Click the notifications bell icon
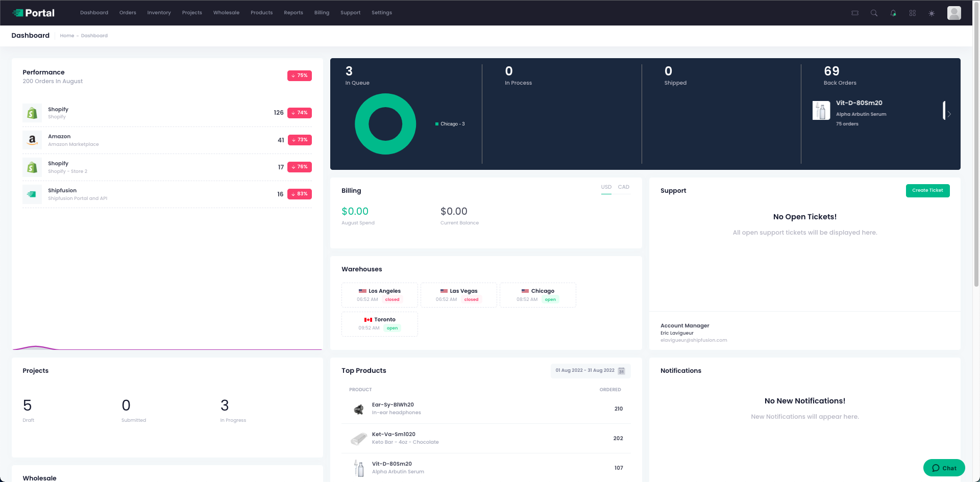This screenshot has height=482, width=980. (893, 13)
